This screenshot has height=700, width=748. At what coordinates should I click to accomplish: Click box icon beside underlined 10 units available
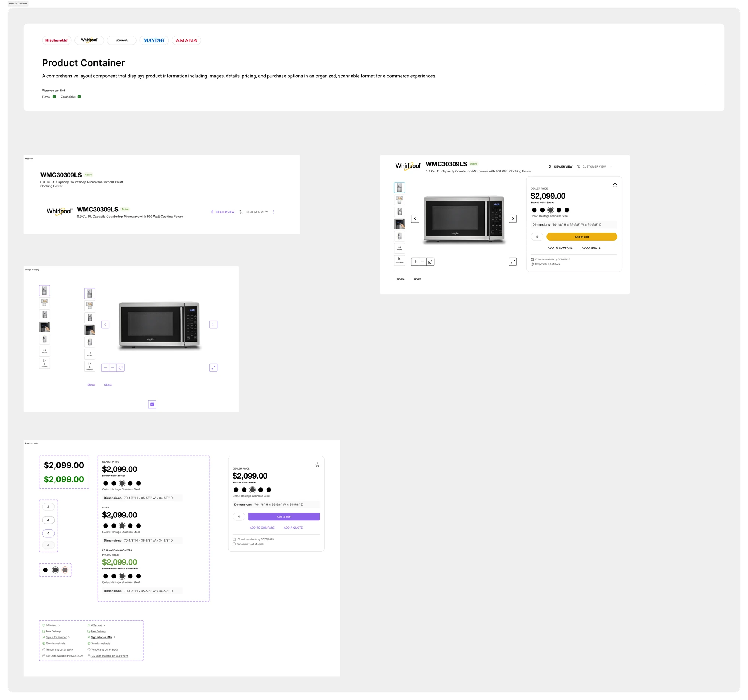89,644
